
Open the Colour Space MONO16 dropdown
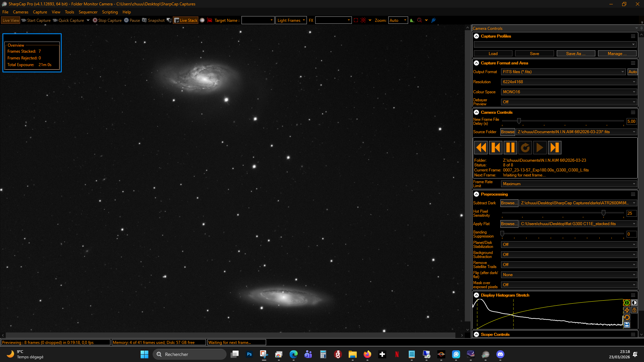coord(569,92)
